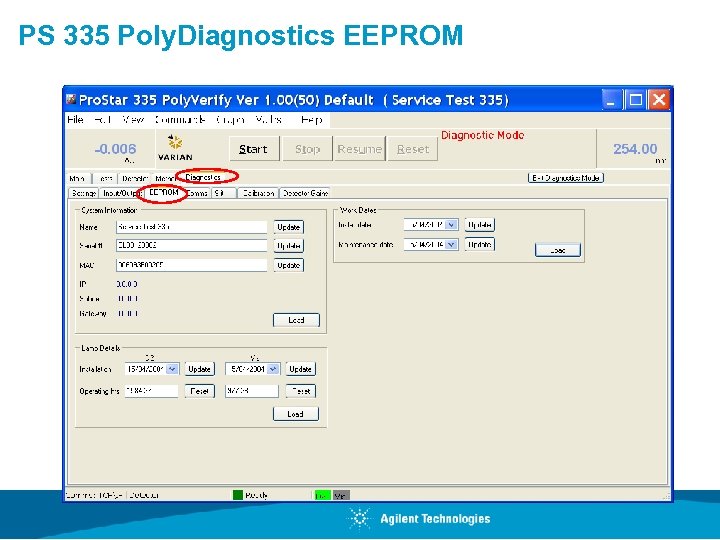
Task: Open the Comms sub-tab
Action: (197, 193)
